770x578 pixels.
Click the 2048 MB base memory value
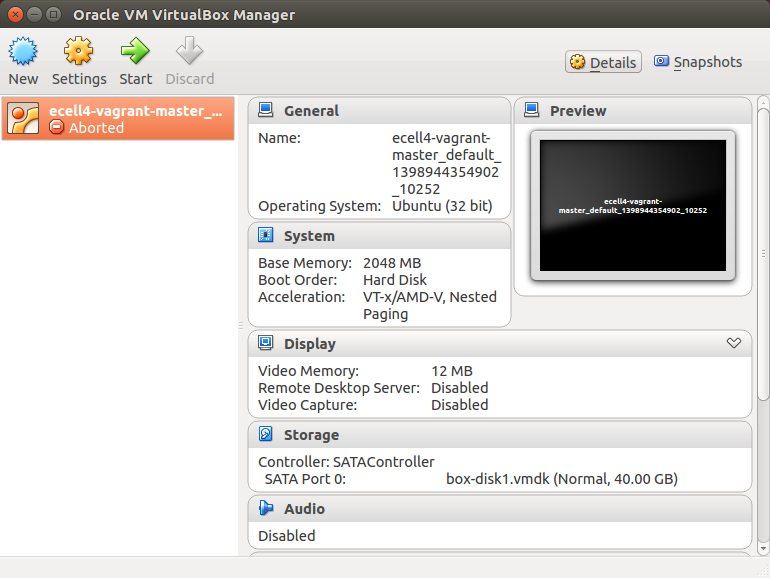[x=392, y=263]
